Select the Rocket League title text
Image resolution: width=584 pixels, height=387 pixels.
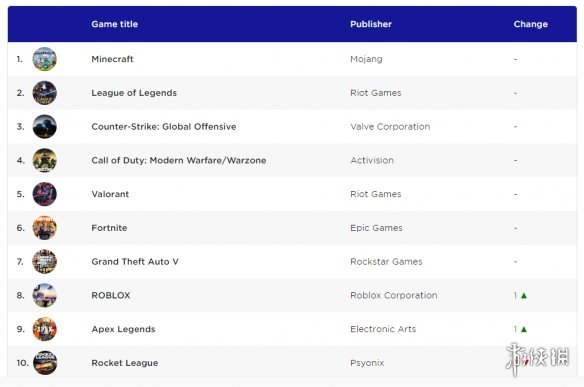(125, 363)
